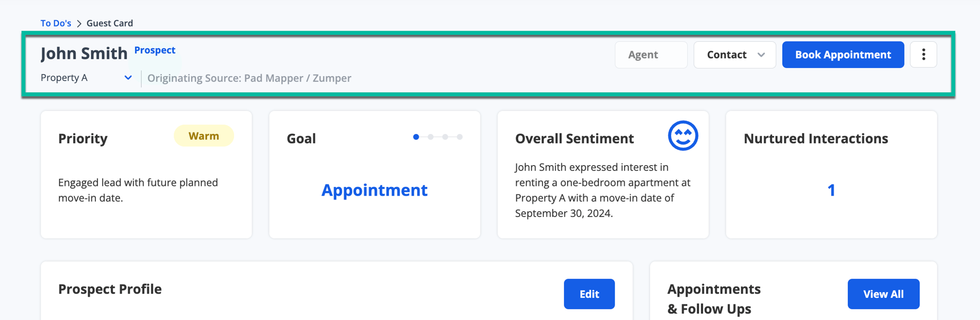Click Guest Card in breadcrumb
Screen dimensions: 980x320
[110, 23]
